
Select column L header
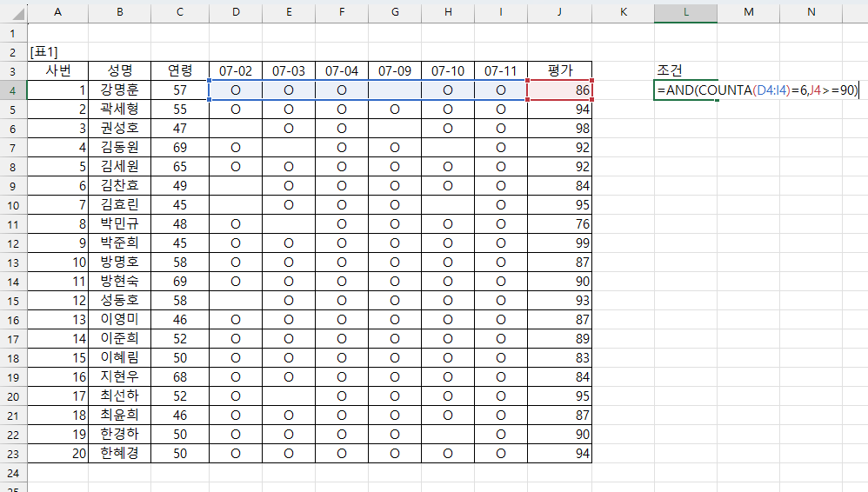pyautogui.click(x=685, y=11)
